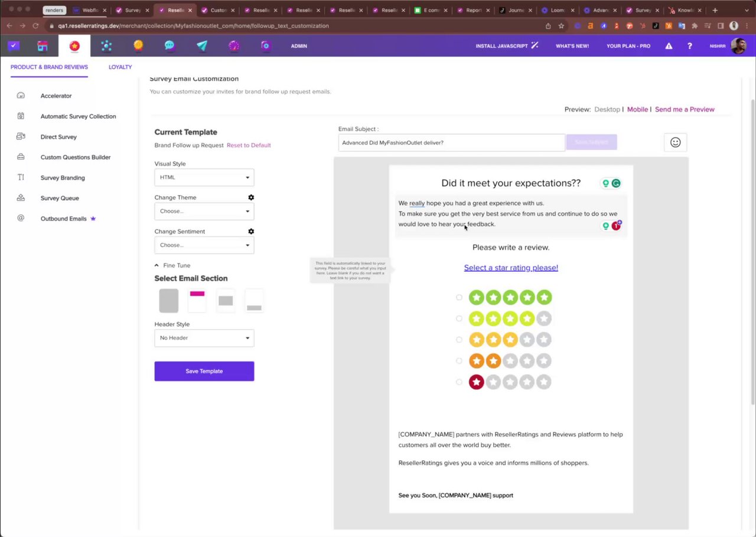Image resolution: width=756 pixels, height=537 pixels.
Task: Click the Grammarly G icon in email heading
Action: (616, 183)
